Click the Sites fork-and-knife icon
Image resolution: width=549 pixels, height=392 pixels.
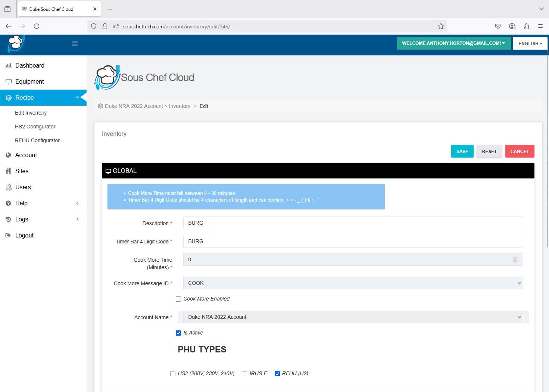point(8,171)
